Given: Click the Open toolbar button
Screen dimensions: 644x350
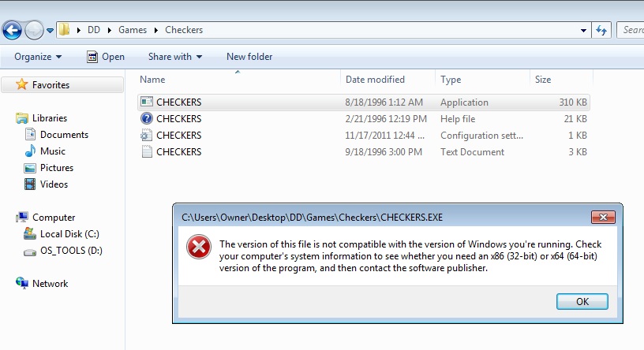Looking at the screenshot, I should [106, 57].
